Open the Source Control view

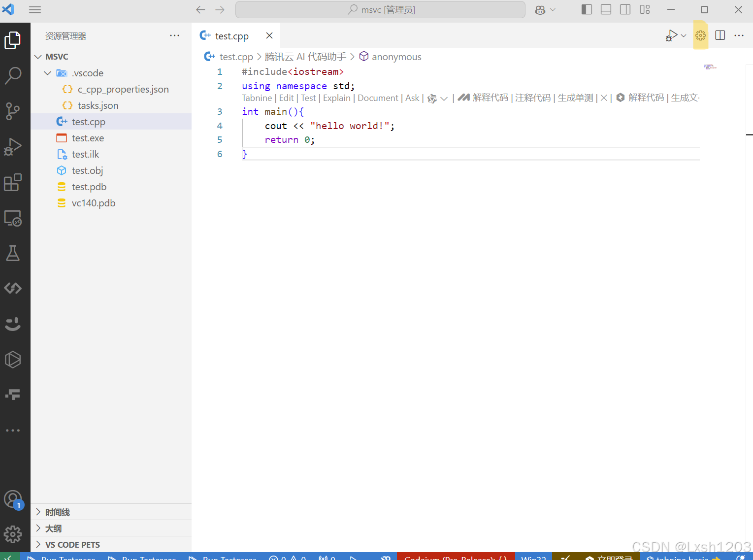point(12,111)
